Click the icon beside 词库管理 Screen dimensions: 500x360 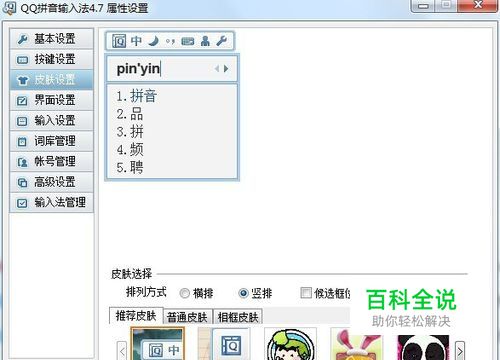pos(22,142)
